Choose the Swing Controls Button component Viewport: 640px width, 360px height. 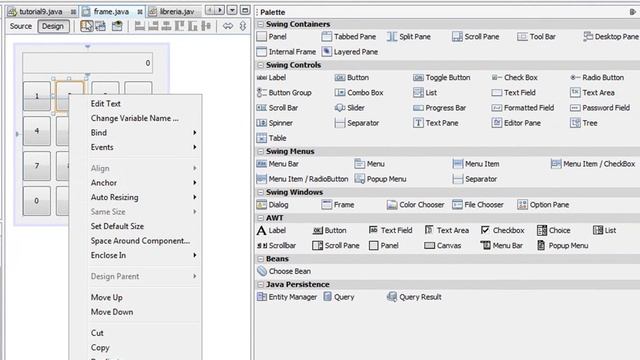click(x=352, y=78)
